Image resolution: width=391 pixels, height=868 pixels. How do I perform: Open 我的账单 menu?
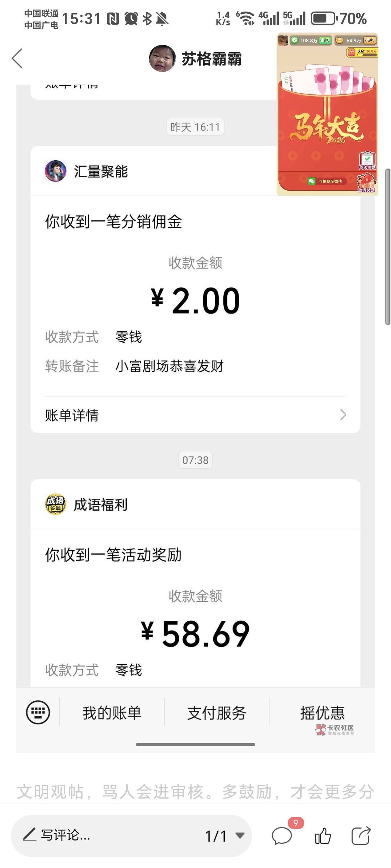point(112,712)
